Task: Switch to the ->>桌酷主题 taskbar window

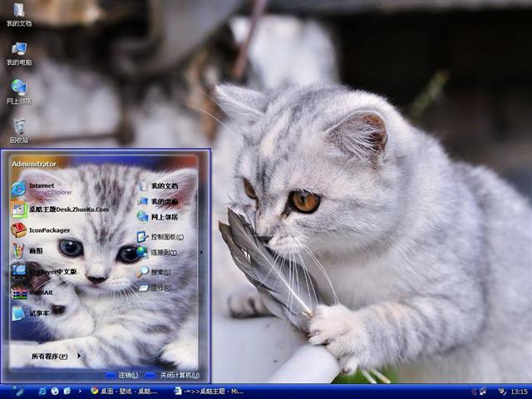Action: coord(209,392)
